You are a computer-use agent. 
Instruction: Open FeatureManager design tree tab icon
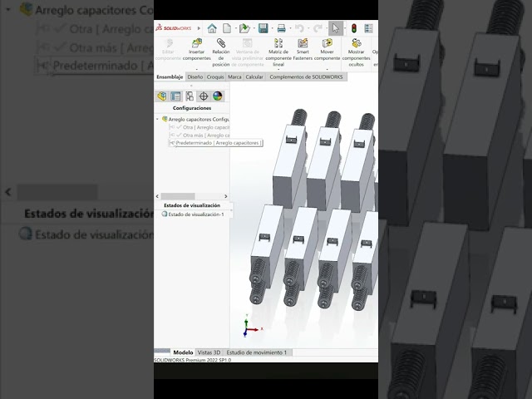162,96
